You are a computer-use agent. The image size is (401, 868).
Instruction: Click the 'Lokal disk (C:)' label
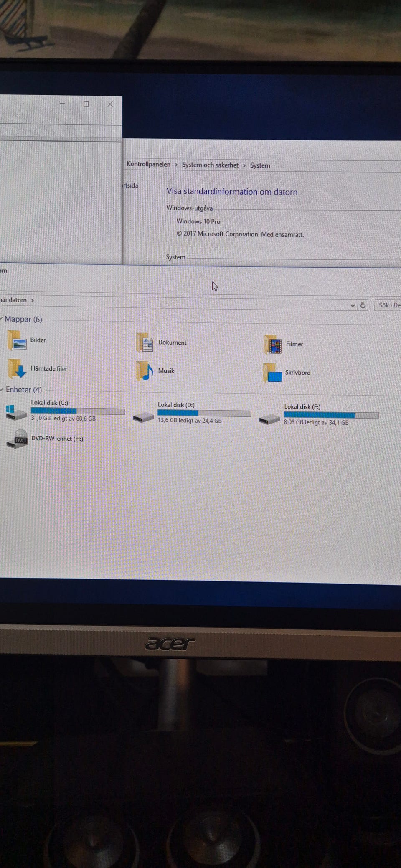[x=49, y=403]
